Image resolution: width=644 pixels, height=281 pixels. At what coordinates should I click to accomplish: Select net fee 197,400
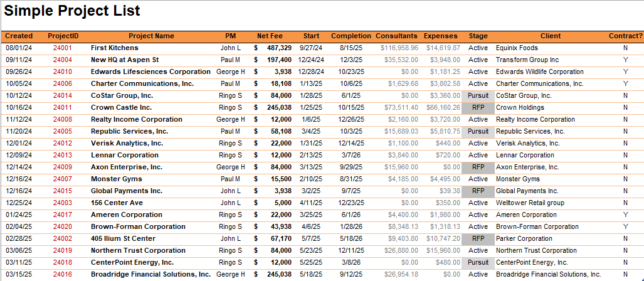pyautogui.click(x=279, y=60)
